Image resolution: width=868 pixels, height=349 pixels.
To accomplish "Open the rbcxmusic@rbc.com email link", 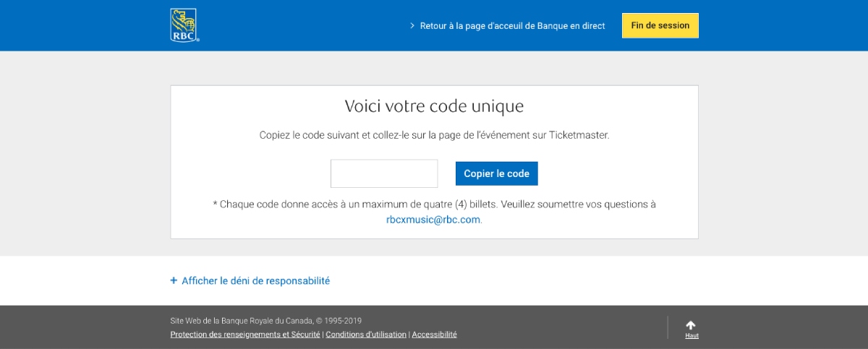I will [x=433, y=220].
